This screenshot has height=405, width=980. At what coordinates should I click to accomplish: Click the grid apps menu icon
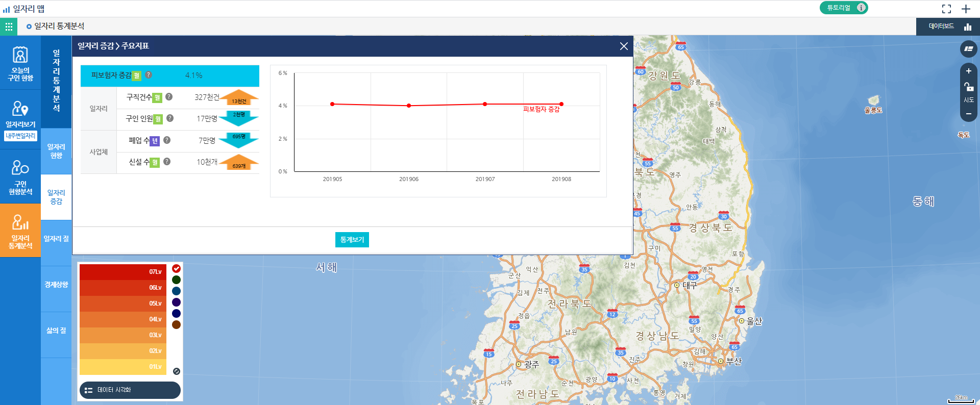[x=9, y=27]
